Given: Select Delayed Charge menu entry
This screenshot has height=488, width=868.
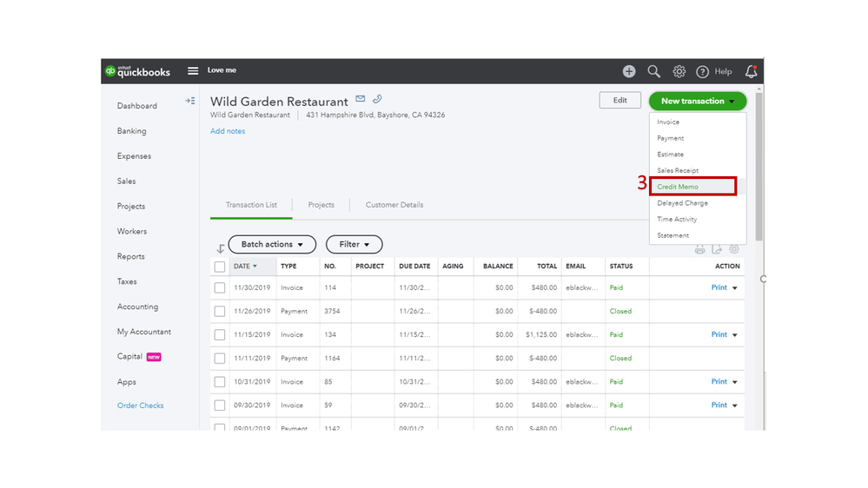Looking at the screenshot, I should tap(683, 203).
